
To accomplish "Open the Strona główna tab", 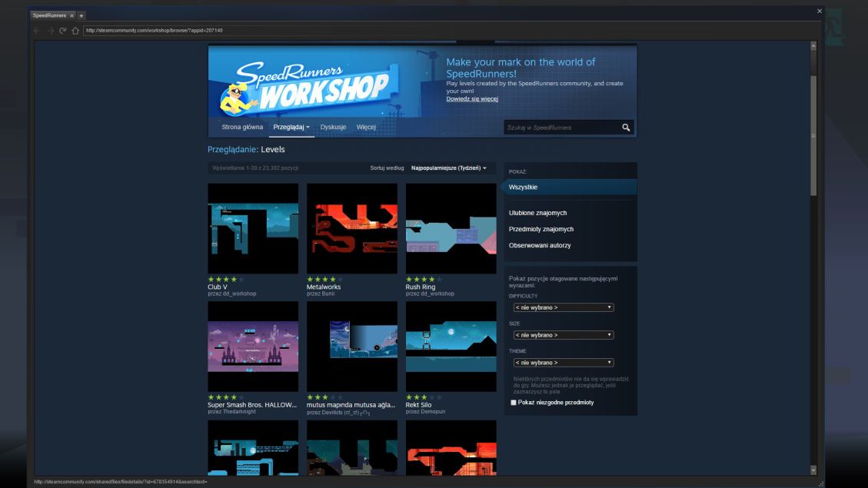I will tap(242, 127).
